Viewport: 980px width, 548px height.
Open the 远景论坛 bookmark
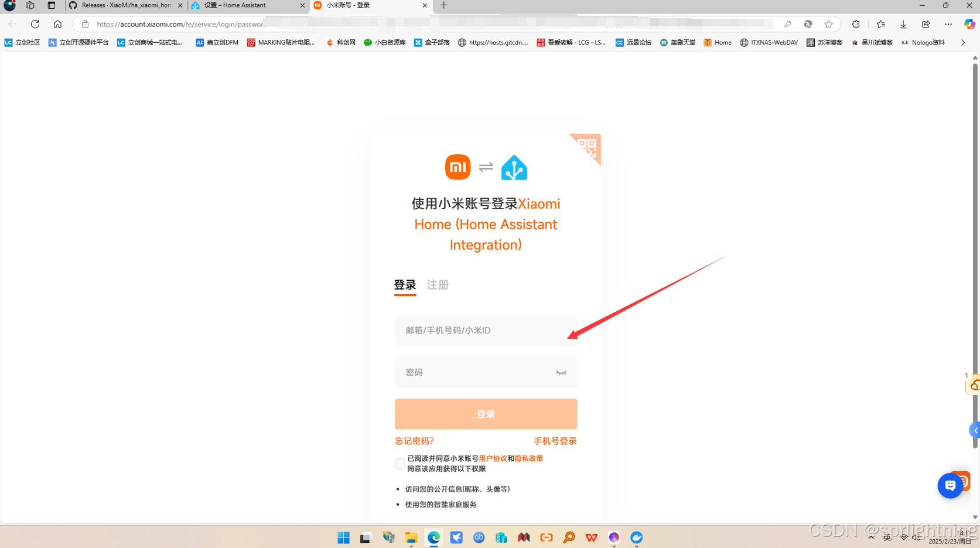633,42
